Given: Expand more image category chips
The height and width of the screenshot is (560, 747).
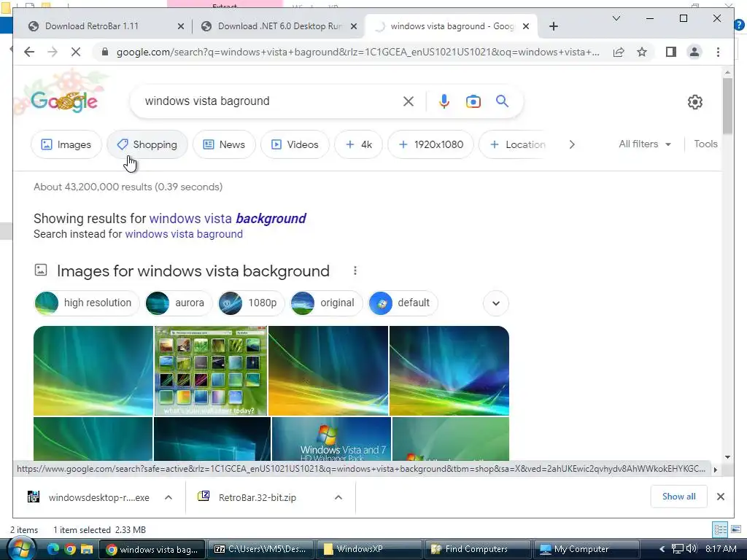Looking at the screenshot, I should click(x=496, y=303).
